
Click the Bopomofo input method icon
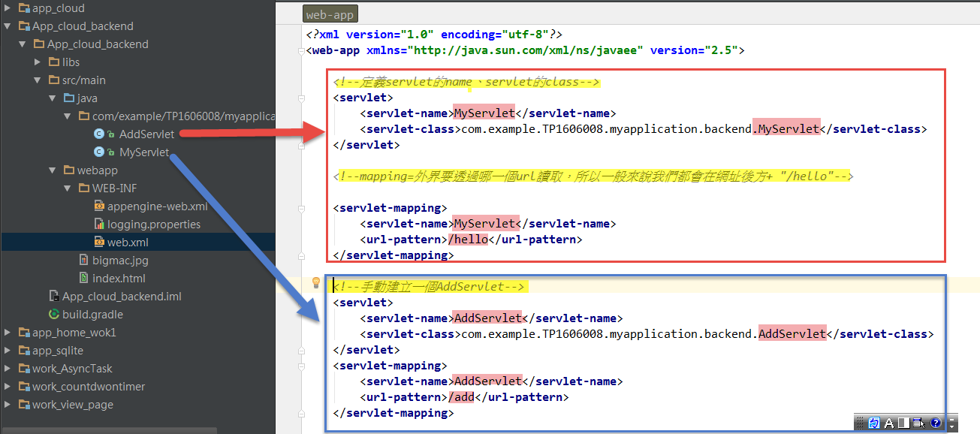coord(874,423)
